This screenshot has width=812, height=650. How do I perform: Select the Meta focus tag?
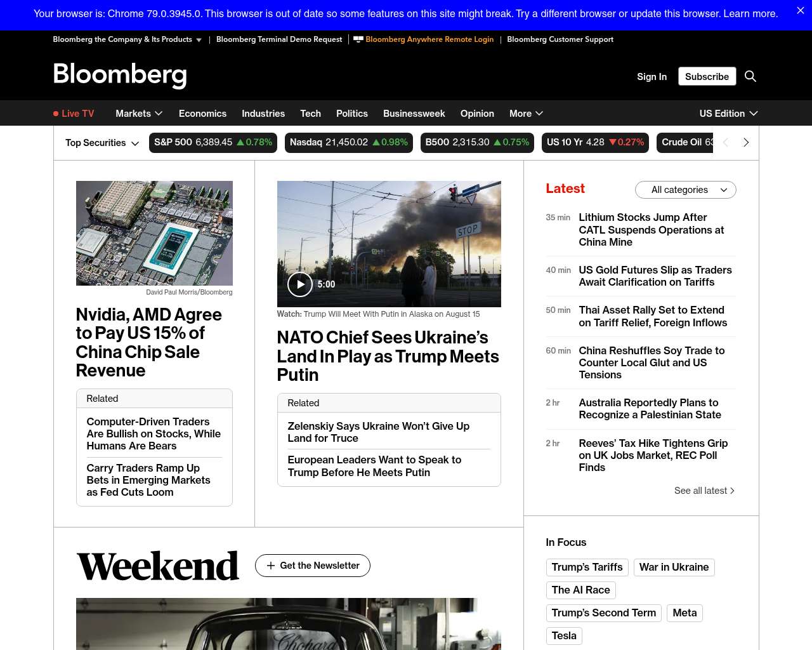[x=684, y=613]
